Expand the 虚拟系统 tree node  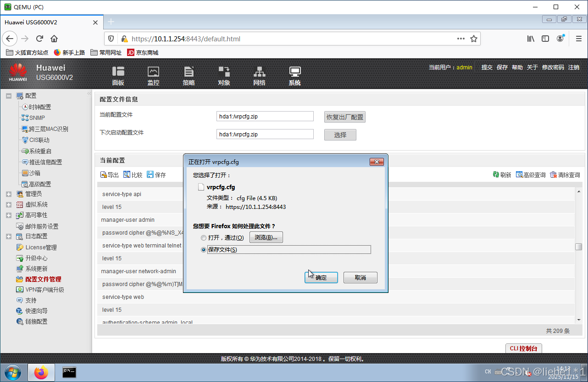9,205
